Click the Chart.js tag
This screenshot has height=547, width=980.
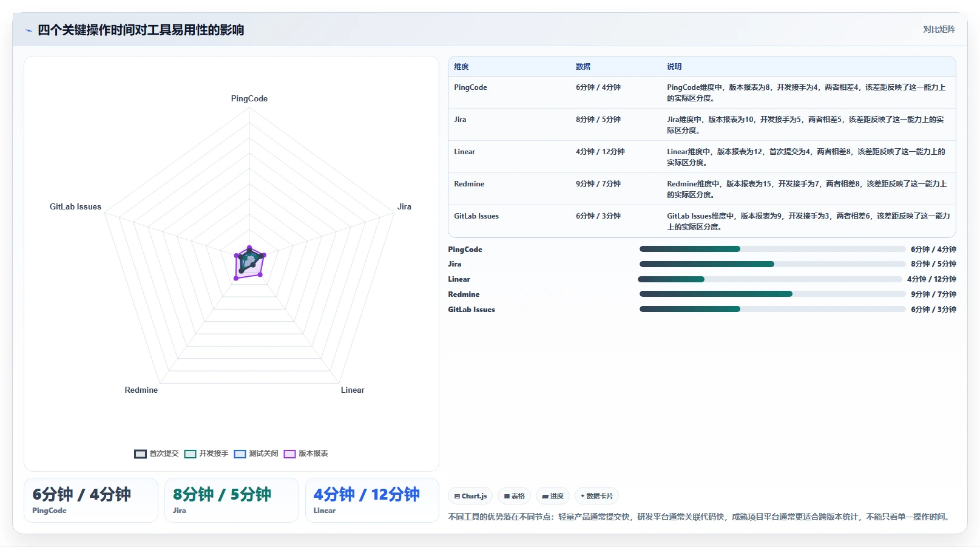(470, 496)
